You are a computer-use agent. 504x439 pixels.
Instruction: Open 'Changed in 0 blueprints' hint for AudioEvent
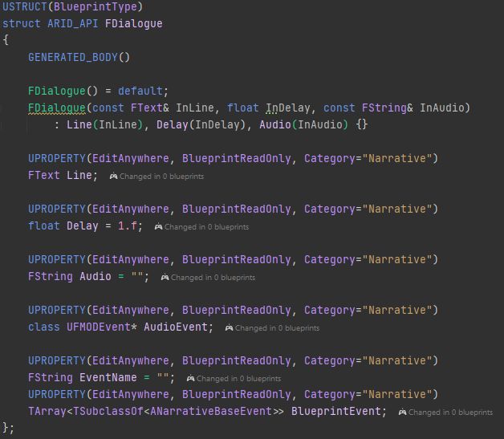click(x=278, y=327)
